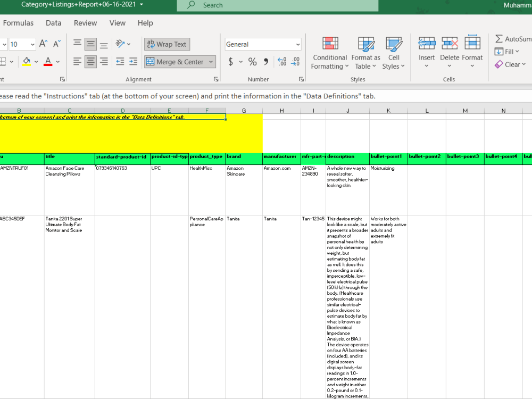Click the AutoSum sigma button

499,39
